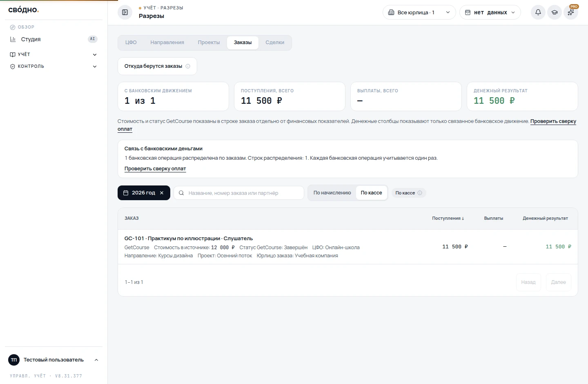588x384 pixels.
Task: Click the Далее pagination button
Action: pos(559,282)
